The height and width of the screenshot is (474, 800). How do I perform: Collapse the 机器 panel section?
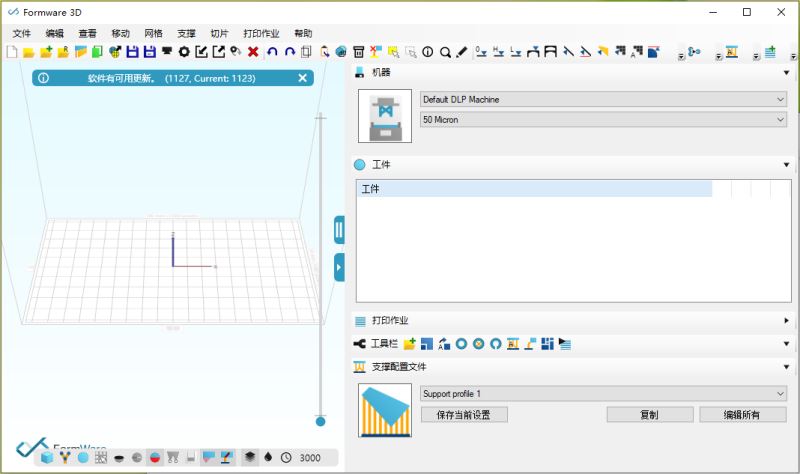786,73
